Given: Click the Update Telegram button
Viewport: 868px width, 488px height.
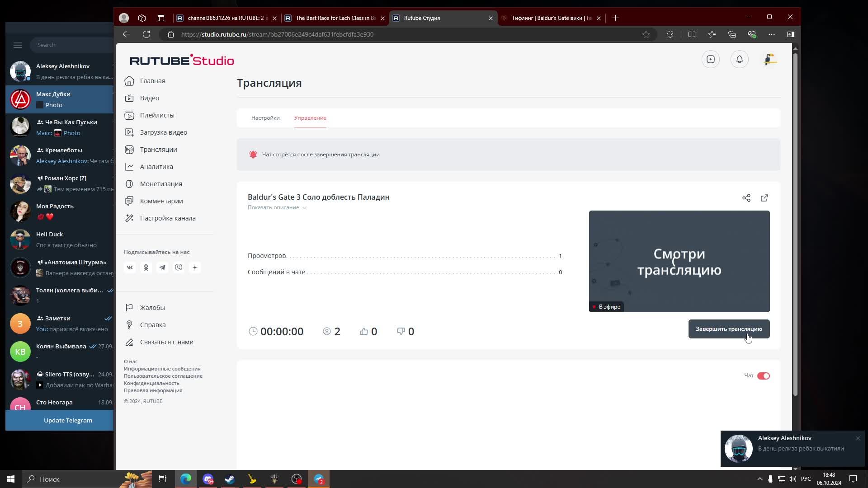Looking at the screenshot, I should 68,420.
